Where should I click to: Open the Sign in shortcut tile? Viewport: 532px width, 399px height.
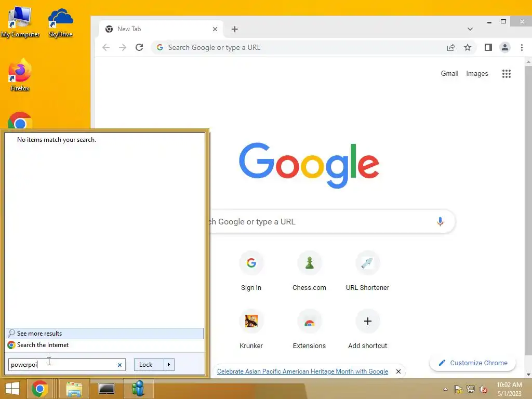(251, 271)
